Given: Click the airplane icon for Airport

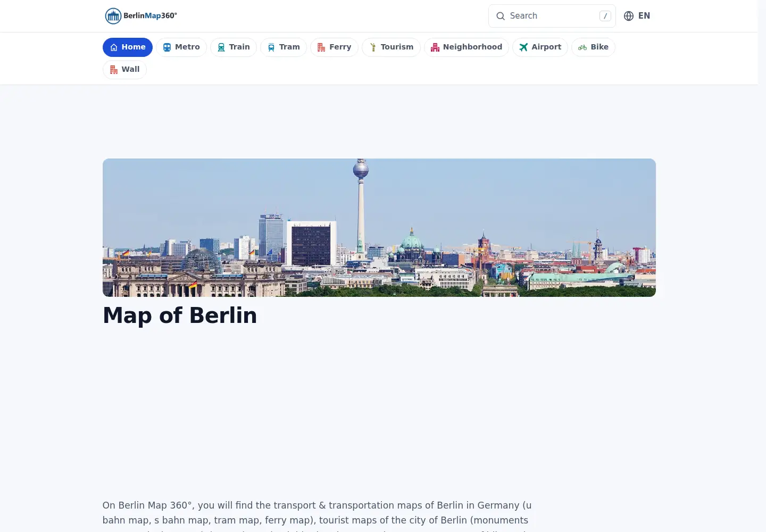Looking at the screenshot, I should pyautogui.click(x=523, y=47).
